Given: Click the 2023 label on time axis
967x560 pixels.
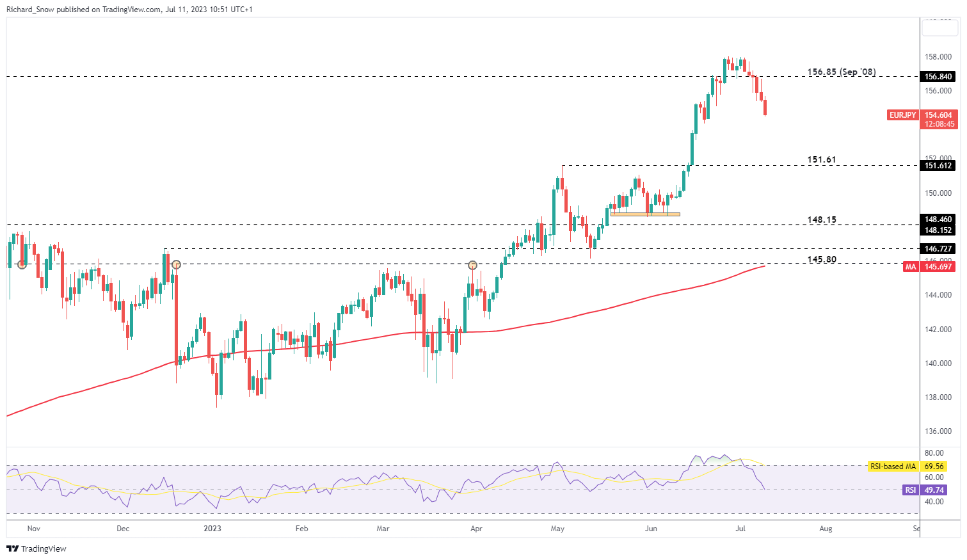Looking at the screenshot, I should [x=212, y=529].
